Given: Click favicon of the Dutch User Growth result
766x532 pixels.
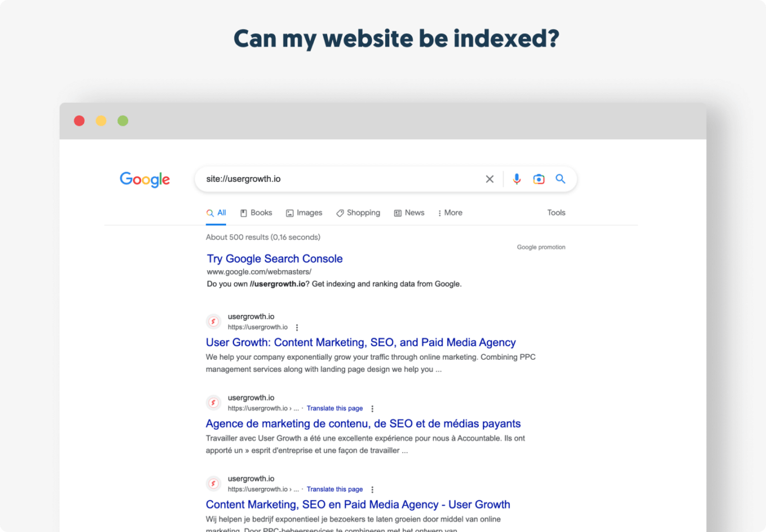Looking at the screenshot, I should point(213,484).
